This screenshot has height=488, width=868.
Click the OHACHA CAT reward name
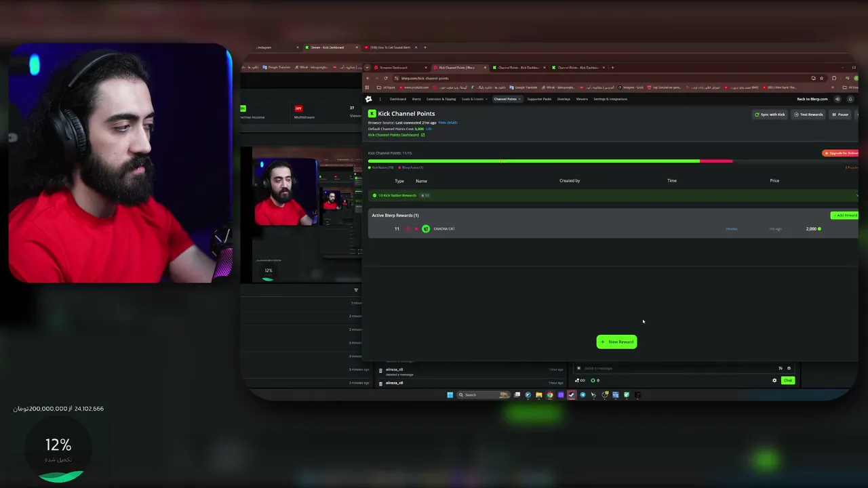pos(444,229)
